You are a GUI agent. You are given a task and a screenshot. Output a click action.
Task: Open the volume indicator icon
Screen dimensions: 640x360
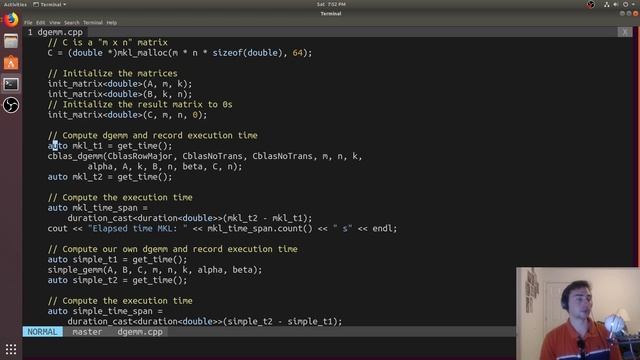[616, 4]
